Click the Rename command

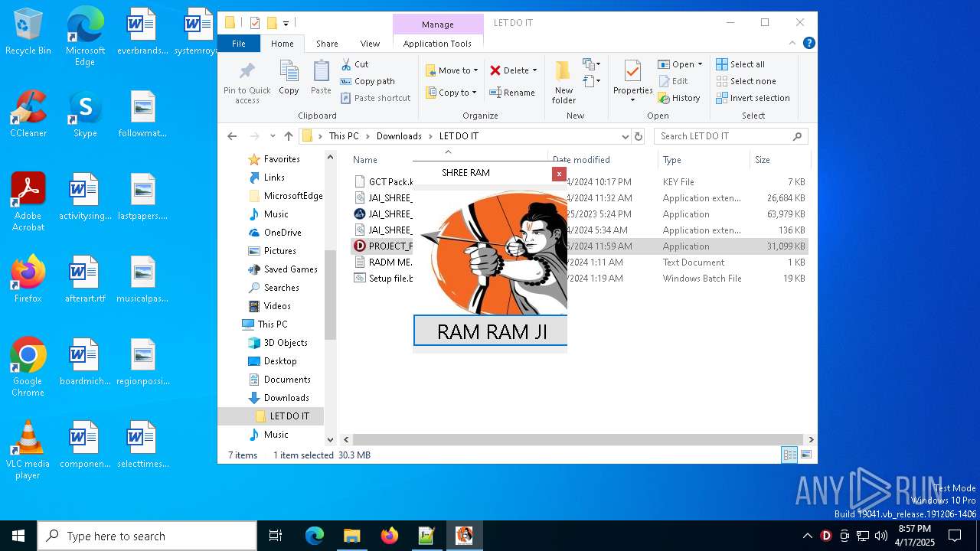click(512, 93)
